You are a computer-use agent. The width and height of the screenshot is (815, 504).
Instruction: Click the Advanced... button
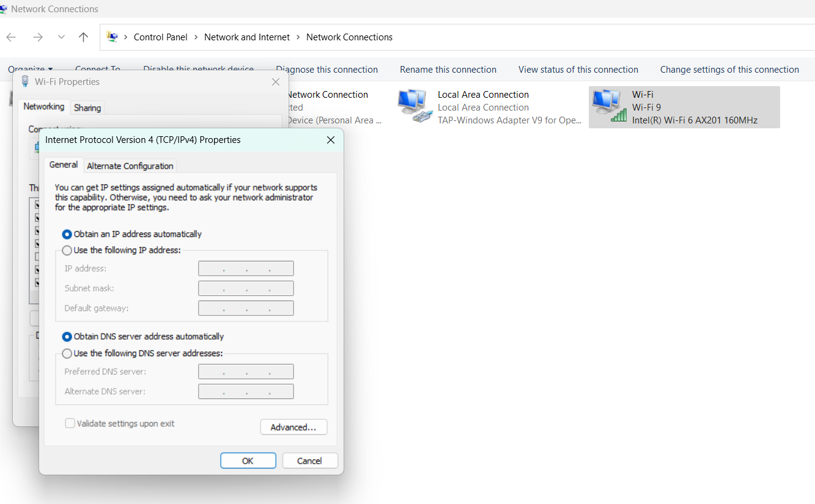[293, 427]
